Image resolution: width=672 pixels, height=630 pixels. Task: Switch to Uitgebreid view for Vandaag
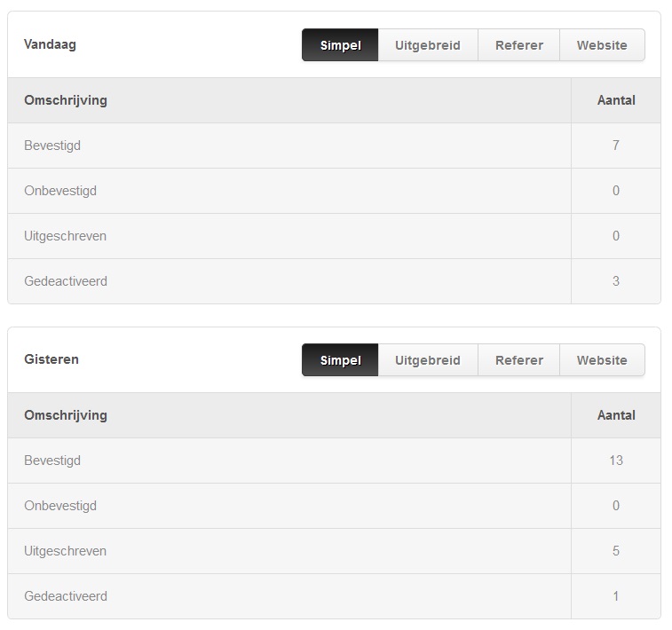(428, 45)
